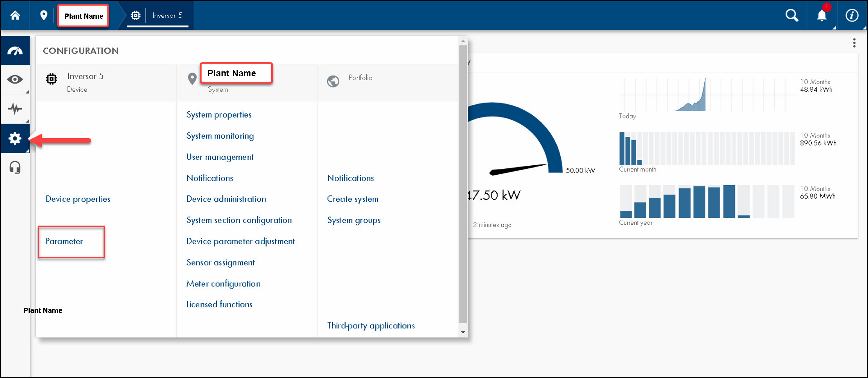868x378 pixels.
Task: Click the information icon in top bar
Action: [852, 15]
